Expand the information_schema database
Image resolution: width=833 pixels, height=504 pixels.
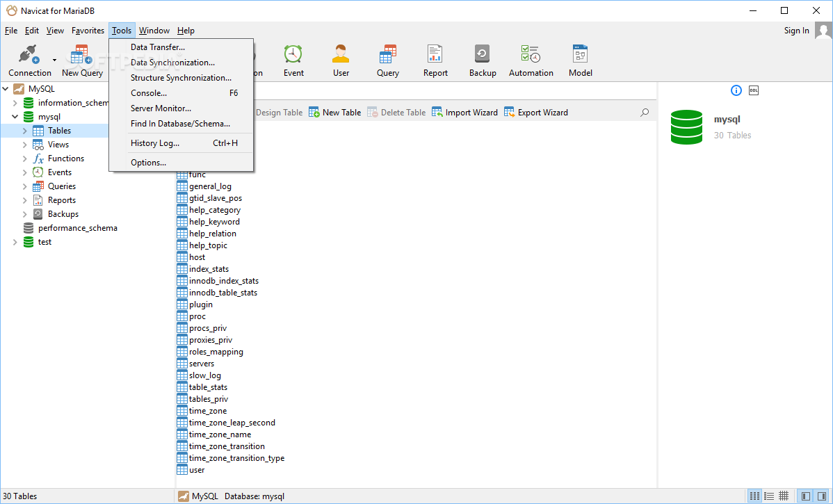(x=15, y=102)
